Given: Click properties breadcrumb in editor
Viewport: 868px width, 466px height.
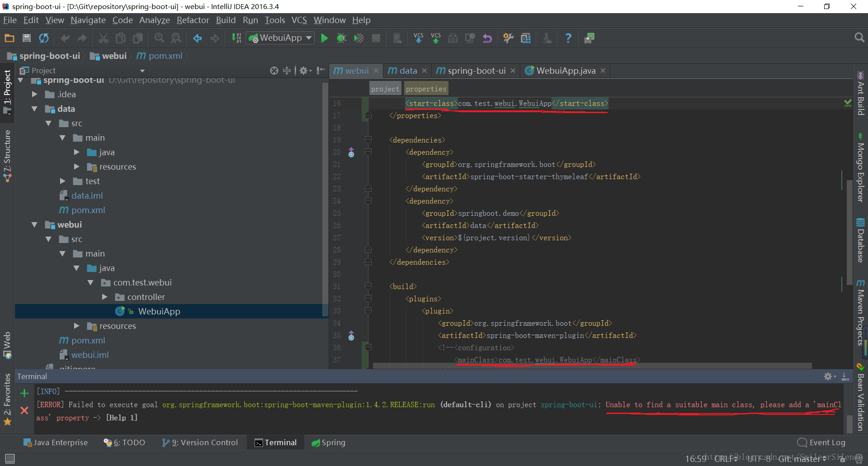Looking at the screenshot, I should [426, 89].
